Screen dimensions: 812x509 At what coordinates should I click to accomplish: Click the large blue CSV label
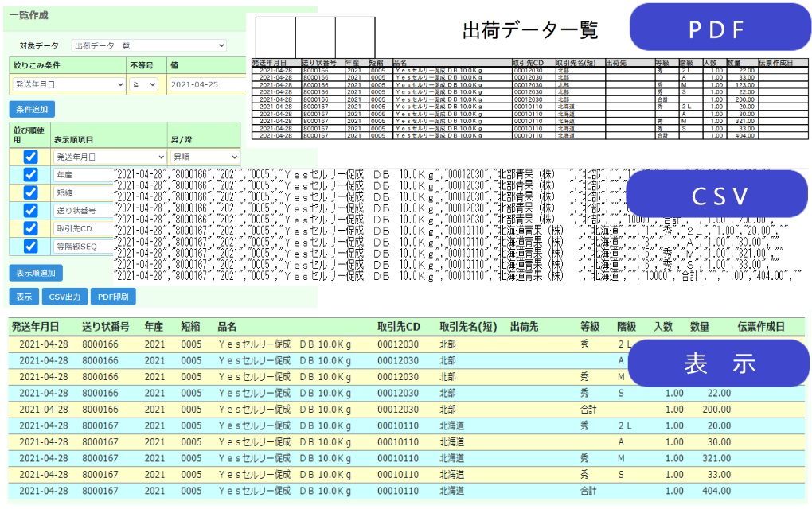tap(718, 196)
